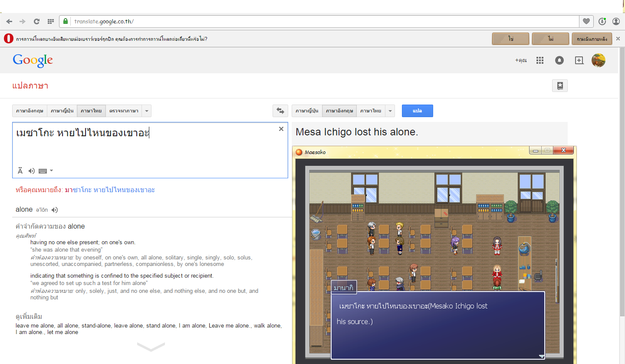Click the แปลภาษา heading link
The width and height of the screenshot is (625, 364).
(x=30, y=85)
